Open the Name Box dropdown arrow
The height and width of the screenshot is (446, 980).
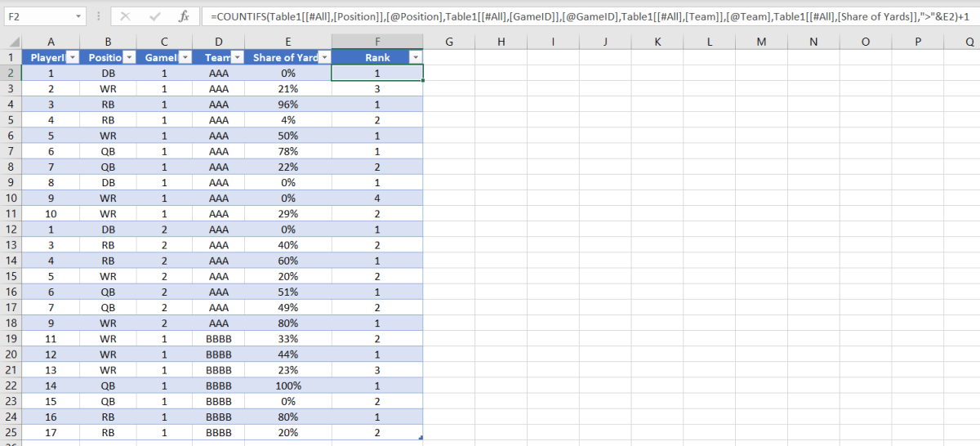(78, 16)
